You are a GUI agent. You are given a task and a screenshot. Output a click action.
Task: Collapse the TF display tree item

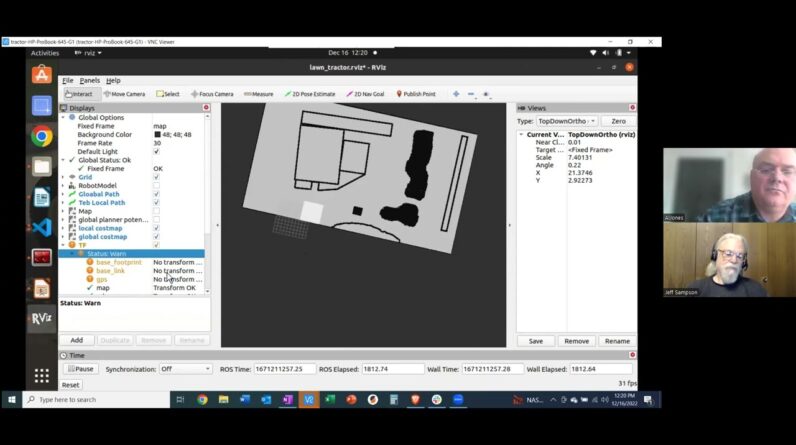pos(63,245)
